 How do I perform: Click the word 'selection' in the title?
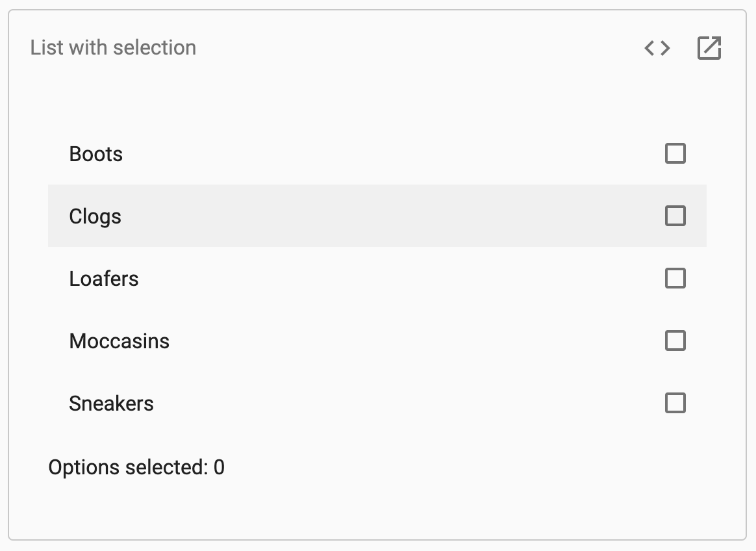coord(155,48)
